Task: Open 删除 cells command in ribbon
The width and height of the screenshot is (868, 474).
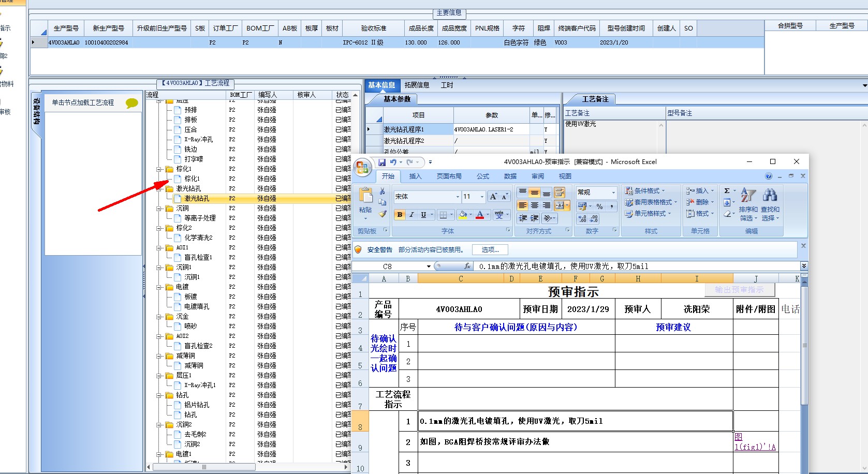Action: (x=700, y=202)
